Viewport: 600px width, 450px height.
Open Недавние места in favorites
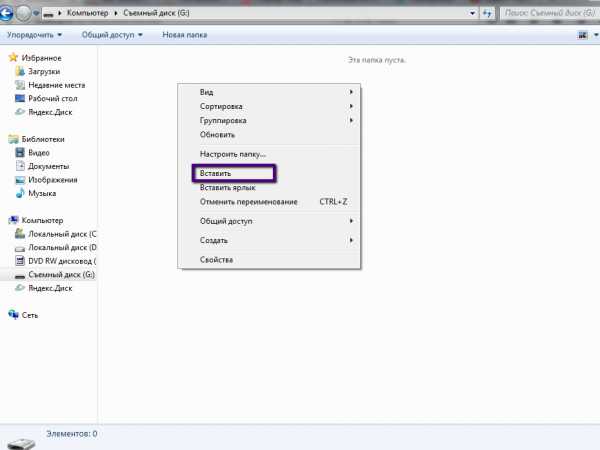coord(57,85)
